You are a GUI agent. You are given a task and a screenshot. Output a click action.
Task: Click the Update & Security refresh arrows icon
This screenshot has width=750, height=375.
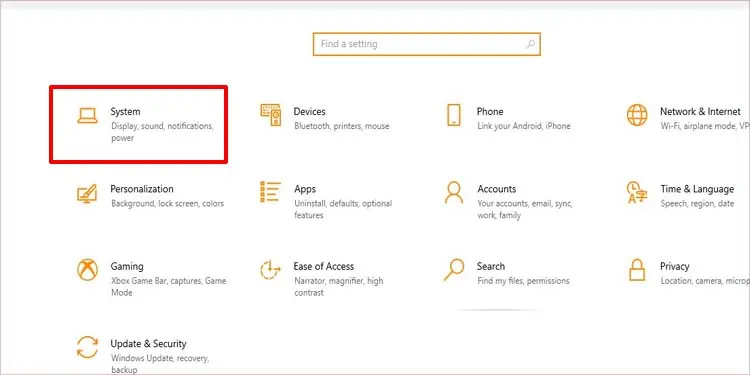click(88, 347)
